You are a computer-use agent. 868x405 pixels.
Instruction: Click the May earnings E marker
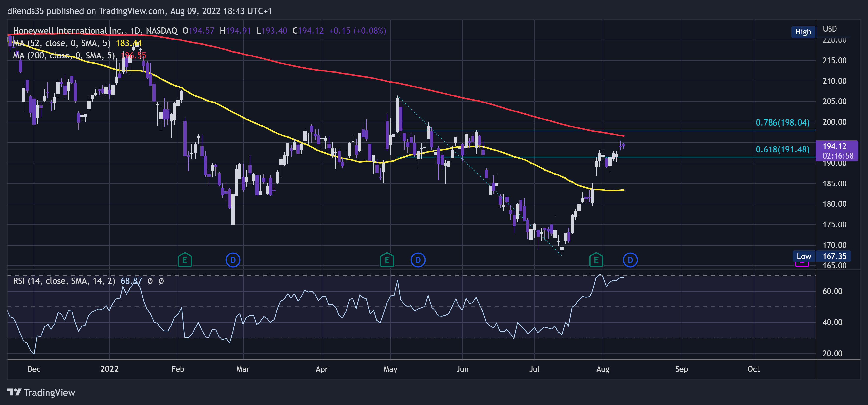point(387,260)
